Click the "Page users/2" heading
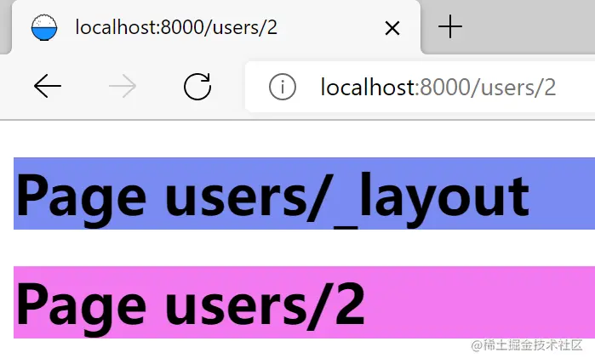 coord(305,302)
